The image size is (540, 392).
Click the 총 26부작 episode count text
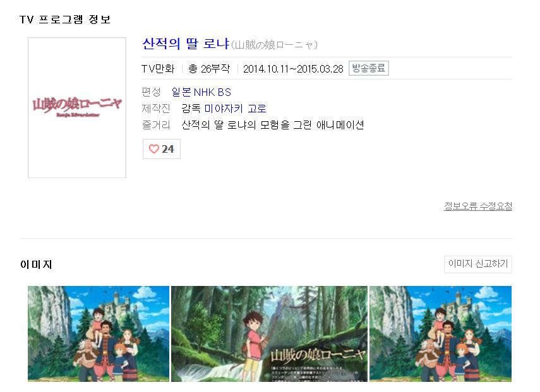209,69
